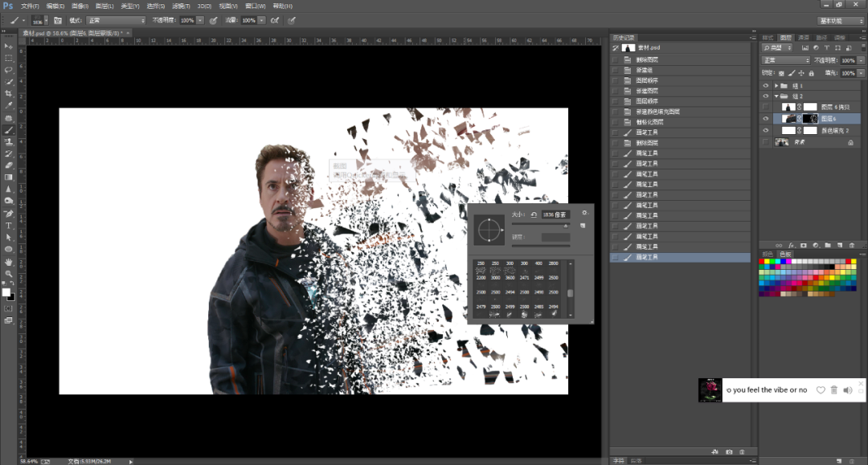Select the Crop tool
The height and width of the screenshot is (465, 868).
(x=8, y=93)
